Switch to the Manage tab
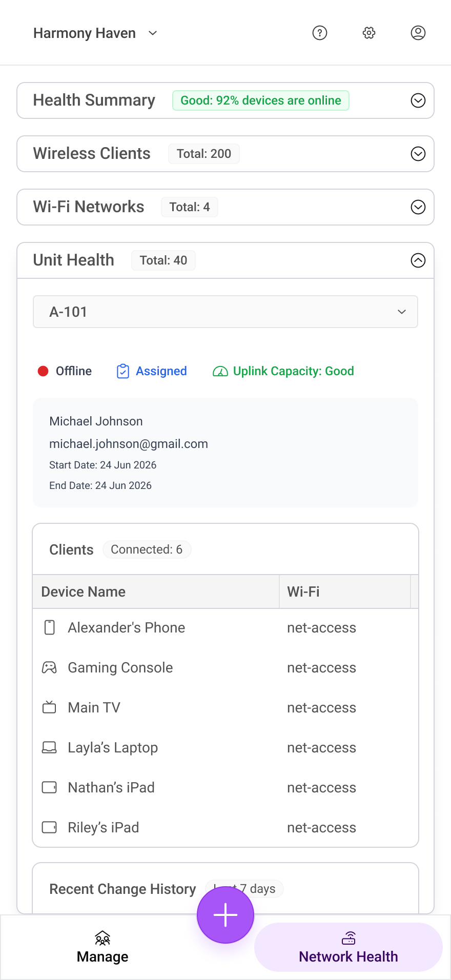The height and width of the screenshot is (980, 451). [102, 947]
